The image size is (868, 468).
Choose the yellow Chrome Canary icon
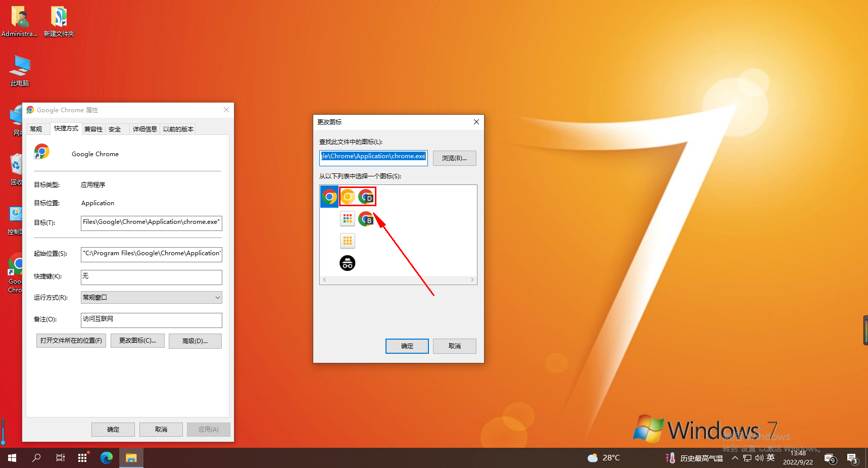click(x=348, y=197)
